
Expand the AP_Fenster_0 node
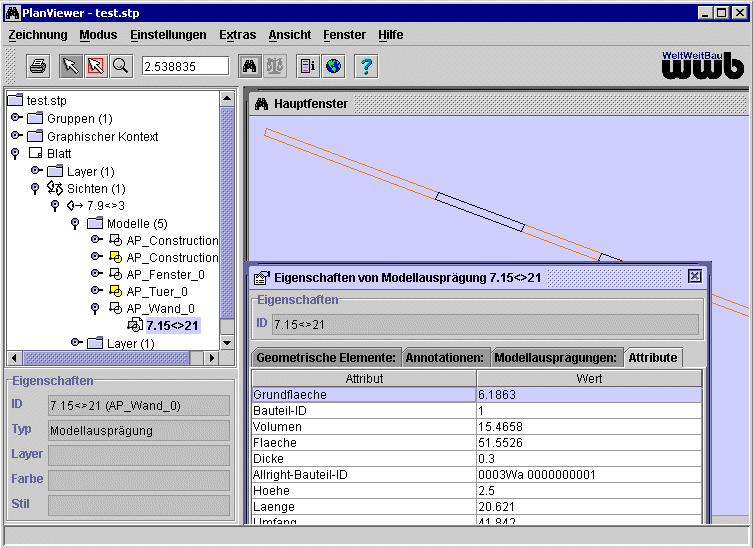click(97, 273)
